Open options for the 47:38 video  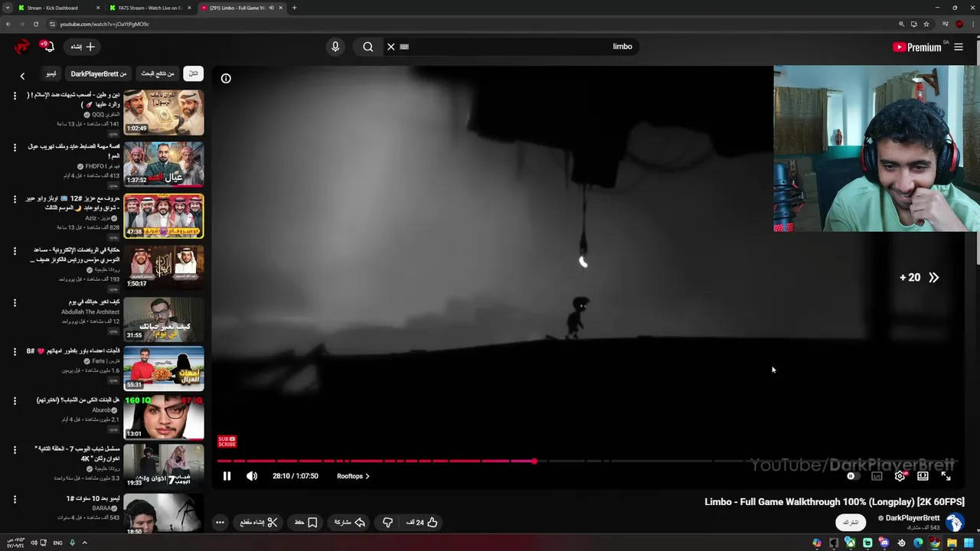pyautogui.click(x=15, y=199)
